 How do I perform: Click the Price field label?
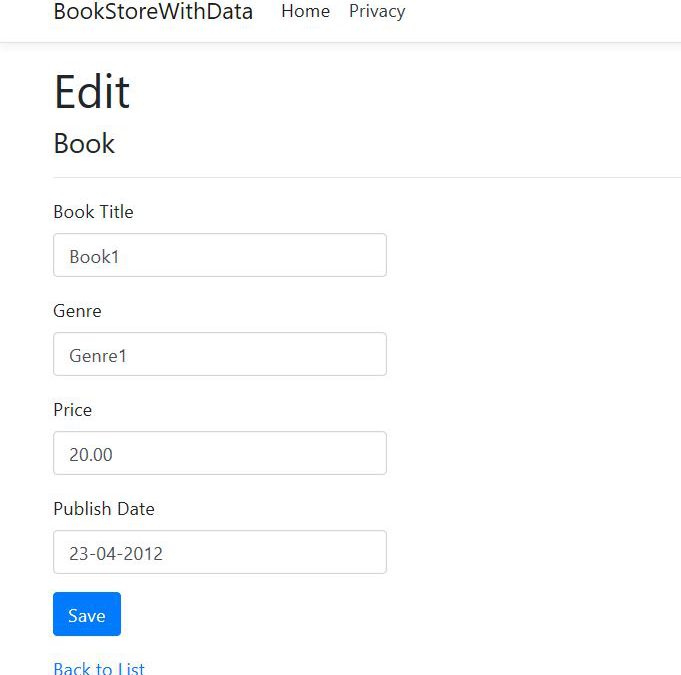[72, 410]
